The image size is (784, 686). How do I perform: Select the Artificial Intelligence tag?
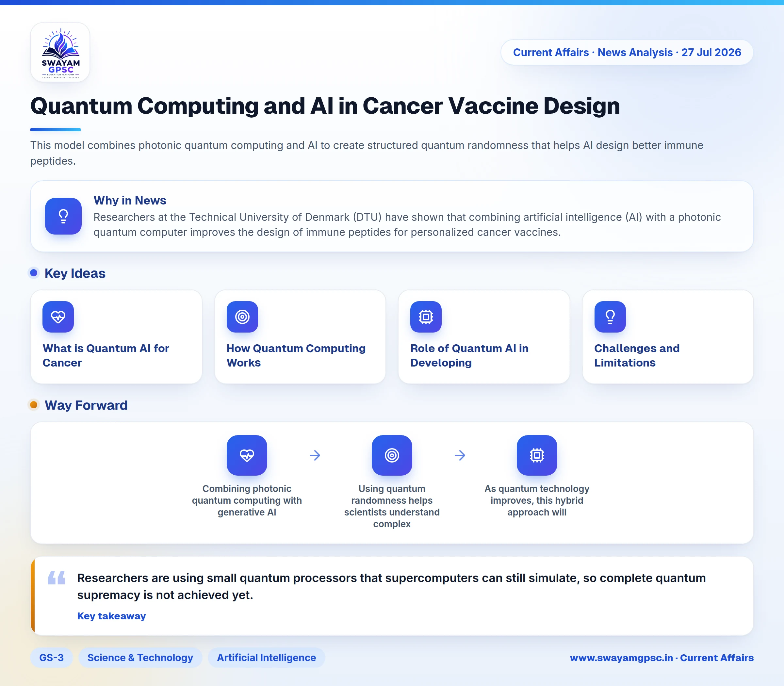267,658
